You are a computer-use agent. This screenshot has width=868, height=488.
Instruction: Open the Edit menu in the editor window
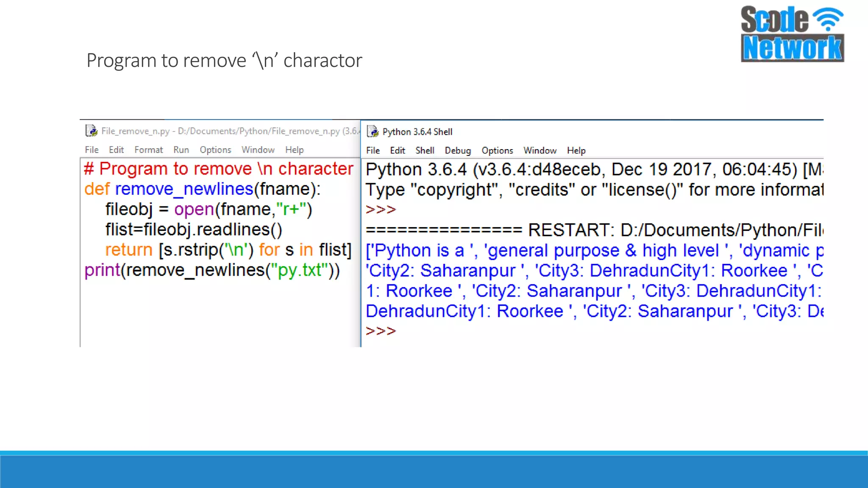[116, 150]
